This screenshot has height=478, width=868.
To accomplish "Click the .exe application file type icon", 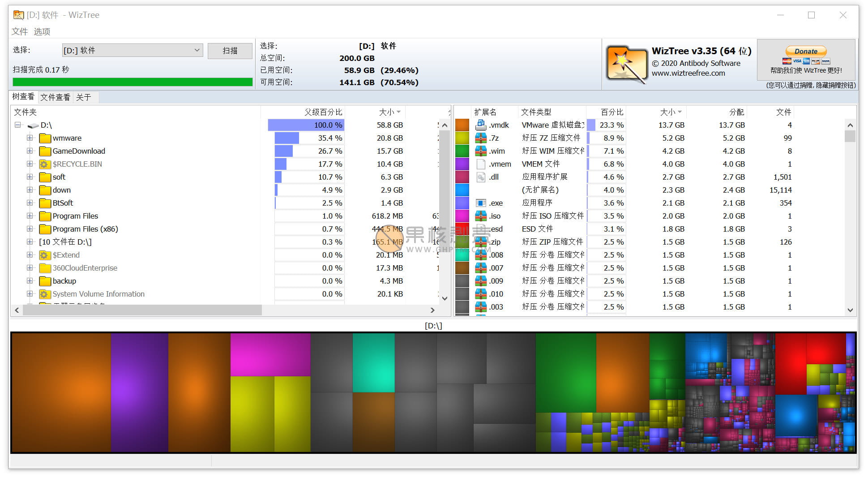I will pyautogui.click(x=481, y=203).
